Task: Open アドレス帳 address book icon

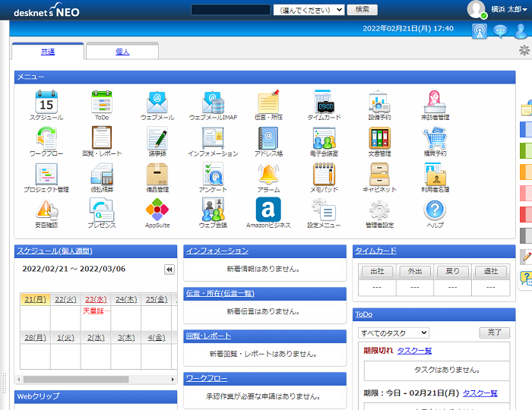Action: coord(268,138)
